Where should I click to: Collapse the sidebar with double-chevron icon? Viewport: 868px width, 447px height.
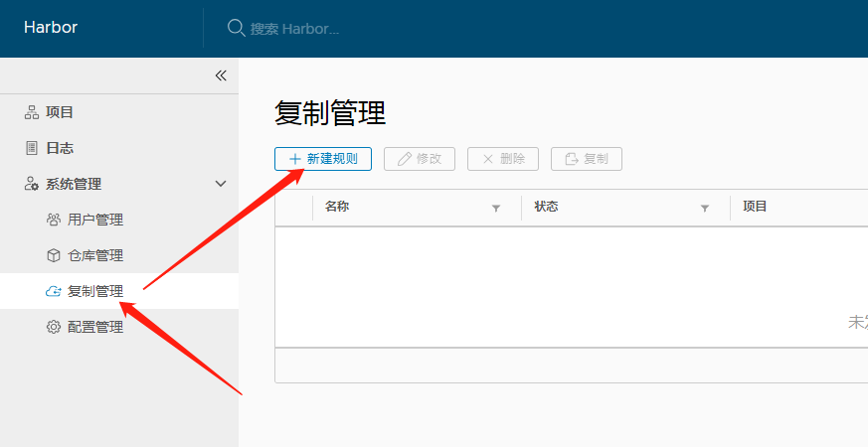click(x=221, y=75)
